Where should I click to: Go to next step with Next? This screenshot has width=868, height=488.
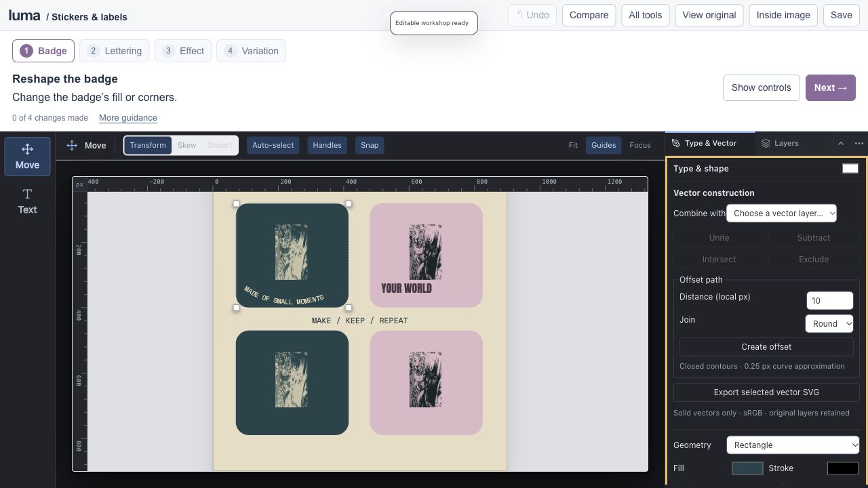831,87
